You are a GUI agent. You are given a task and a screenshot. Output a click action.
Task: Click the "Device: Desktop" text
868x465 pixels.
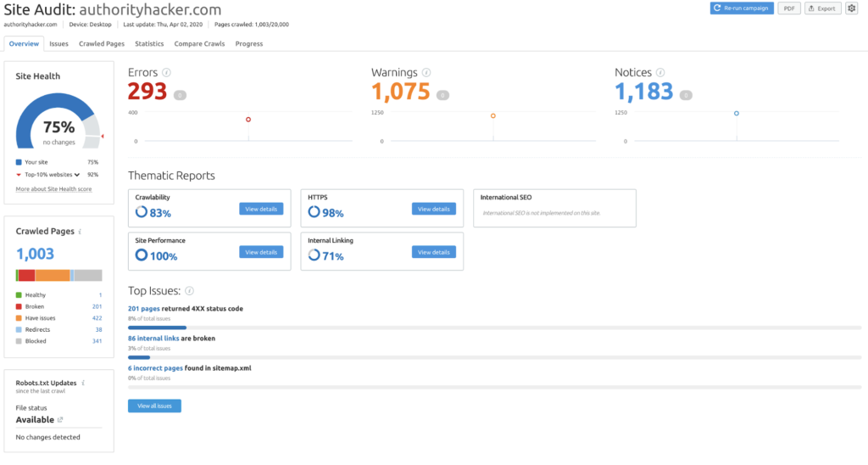(90, 25)
